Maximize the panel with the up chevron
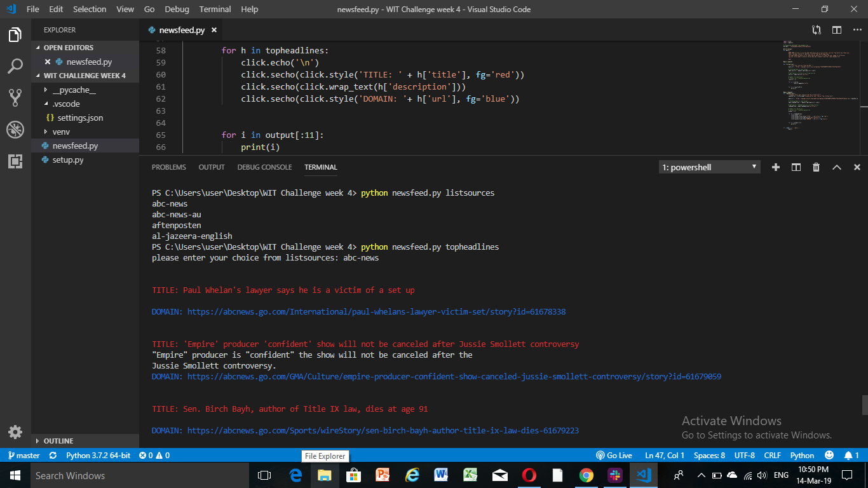868x488 pixels. (x=836, y=167)
